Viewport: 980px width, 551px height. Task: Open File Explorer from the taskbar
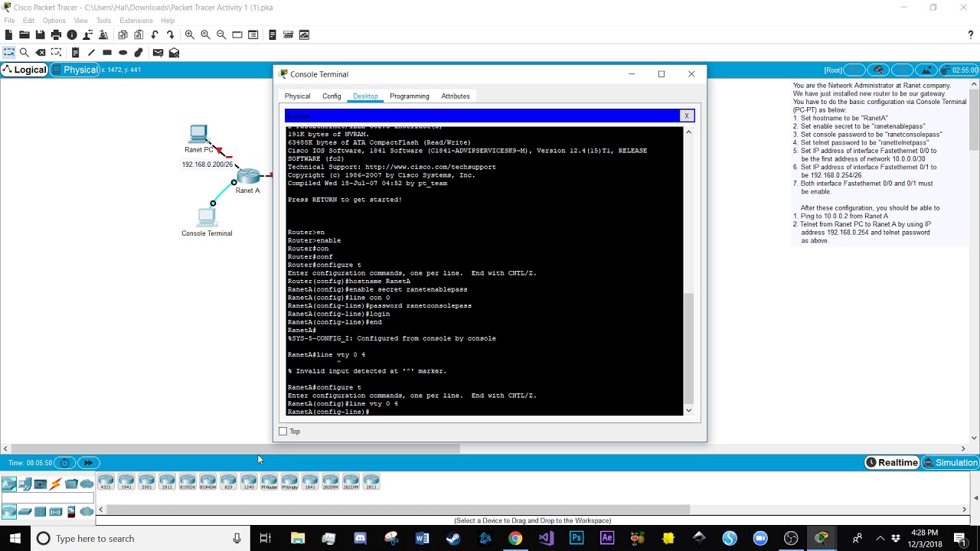click(298, 538)
